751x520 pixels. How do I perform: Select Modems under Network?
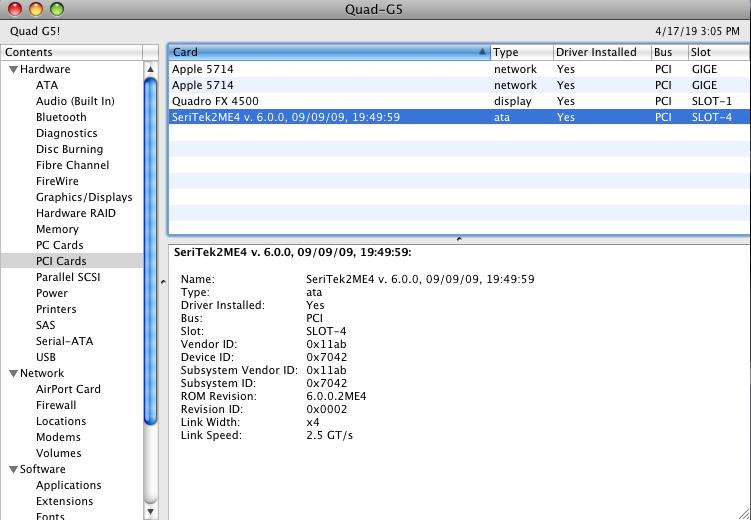tap(58, 437)
